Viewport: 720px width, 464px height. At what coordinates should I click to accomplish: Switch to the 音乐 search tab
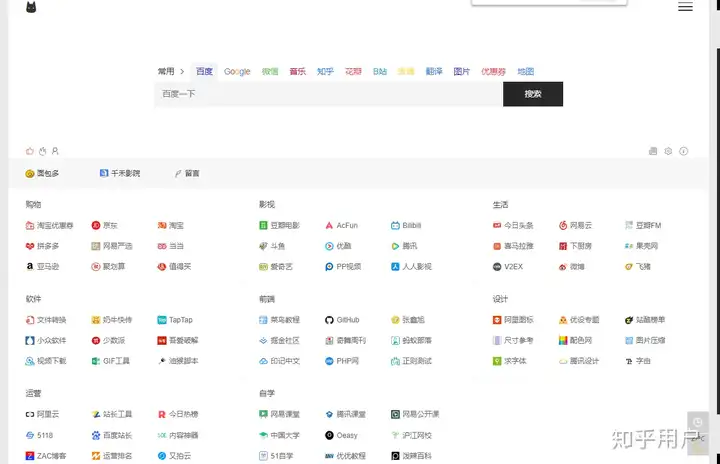298,71
